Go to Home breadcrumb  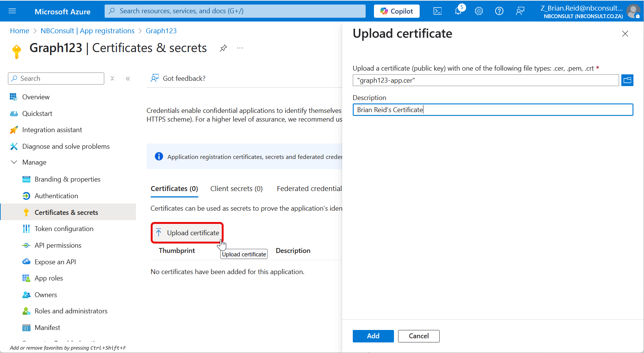click(20, 31)
